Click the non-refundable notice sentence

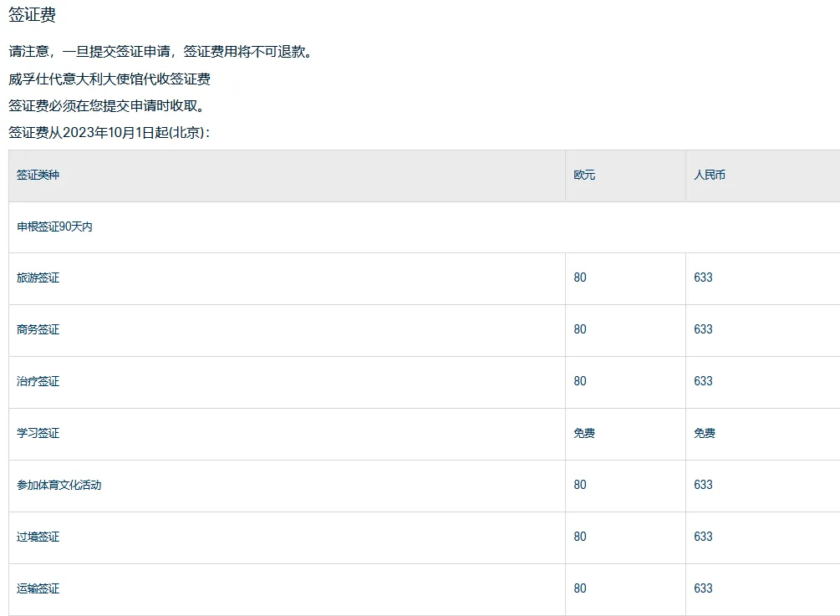click(163, 52)
